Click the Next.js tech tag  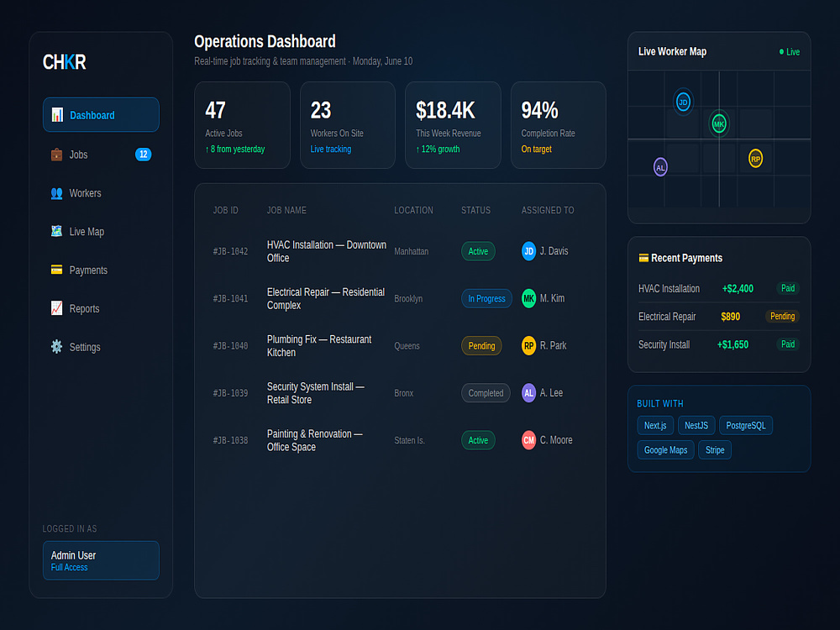[655, 425]
